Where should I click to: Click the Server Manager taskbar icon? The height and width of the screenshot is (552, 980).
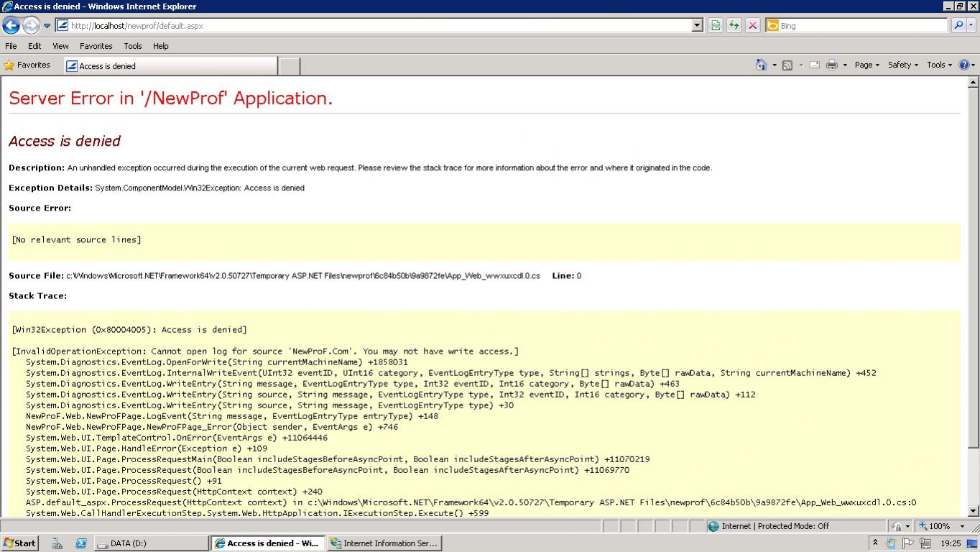tap(57, 543)
